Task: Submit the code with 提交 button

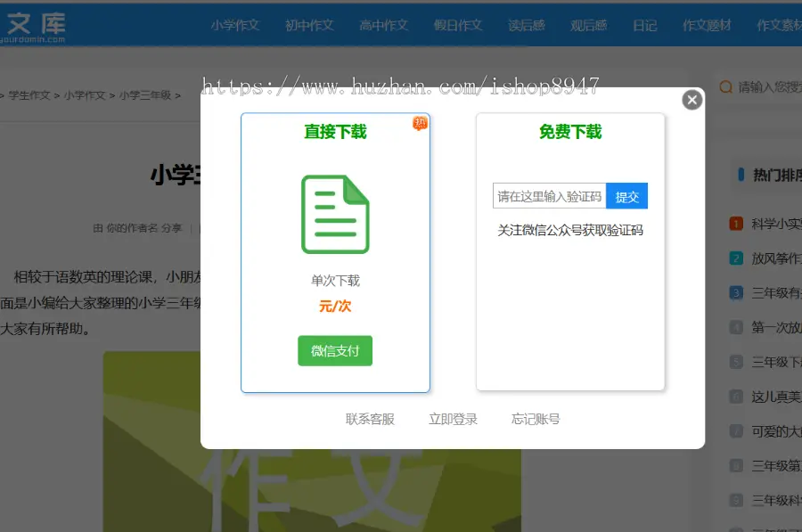Action: pos(627,196)
